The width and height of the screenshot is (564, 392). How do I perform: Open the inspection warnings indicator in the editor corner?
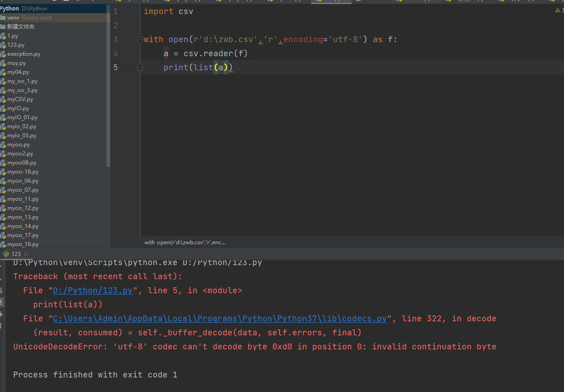(x=559, y=10)
